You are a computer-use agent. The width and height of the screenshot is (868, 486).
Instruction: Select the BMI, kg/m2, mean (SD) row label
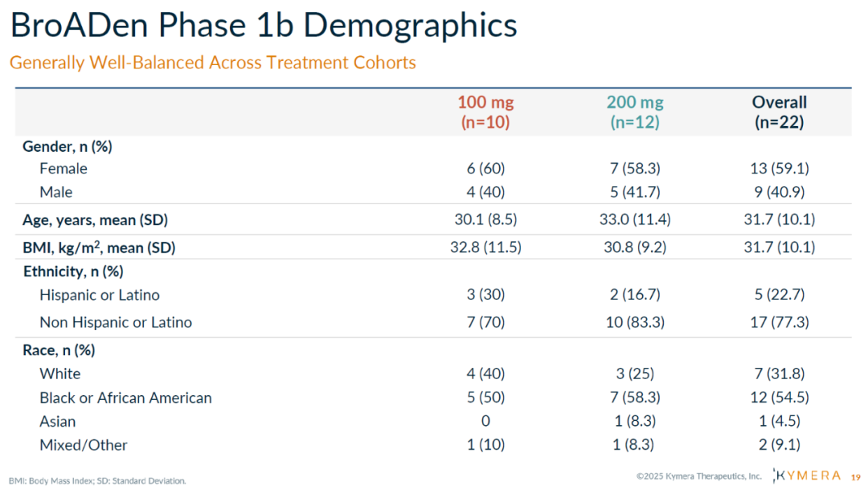(98, 247)
